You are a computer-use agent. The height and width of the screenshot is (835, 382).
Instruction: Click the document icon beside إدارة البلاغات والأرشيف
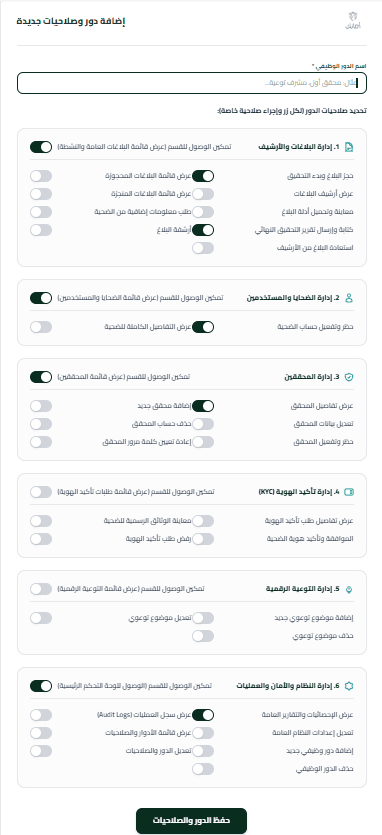(x=349, y=147)
